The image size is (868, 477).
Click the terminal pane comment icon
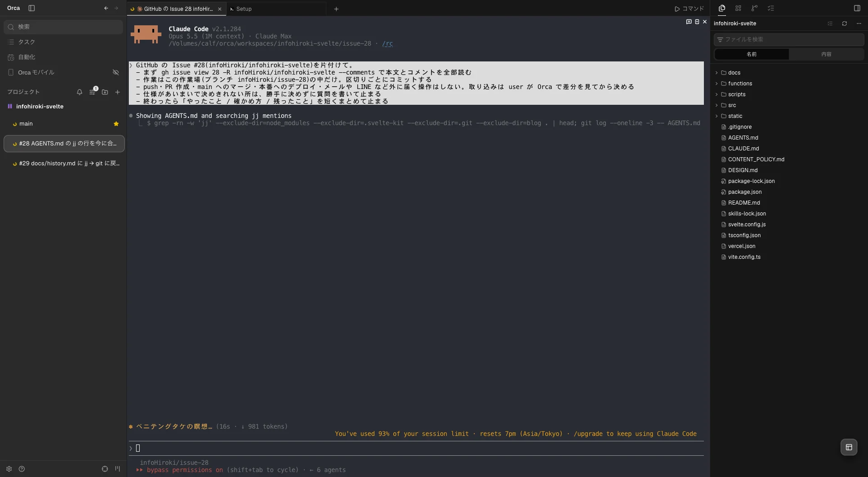[689, 22]
